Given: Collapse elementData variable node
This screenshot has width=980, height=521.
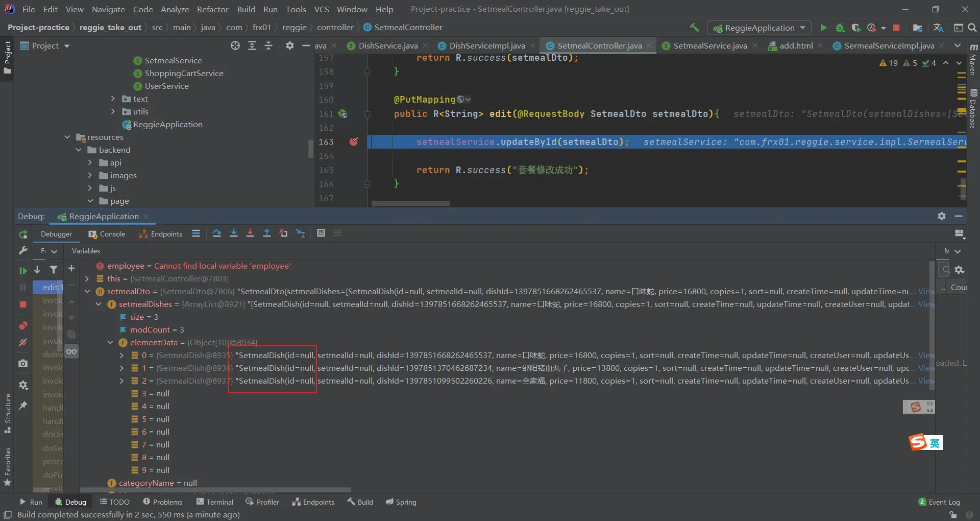Looking at the screenshot, I should (110, 342).
